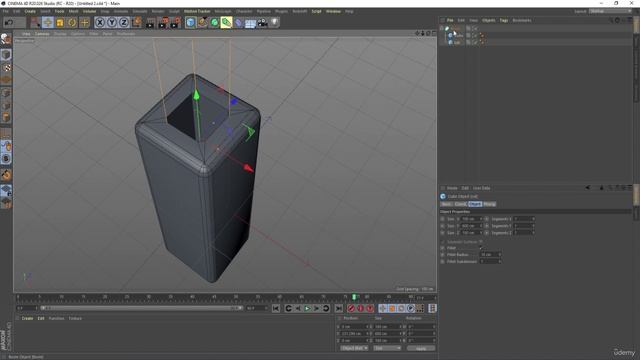Select the Move tool in the top toolbar
Viewport: 640px width, 360px height.
pyautogui.click(x=48, y=22)
